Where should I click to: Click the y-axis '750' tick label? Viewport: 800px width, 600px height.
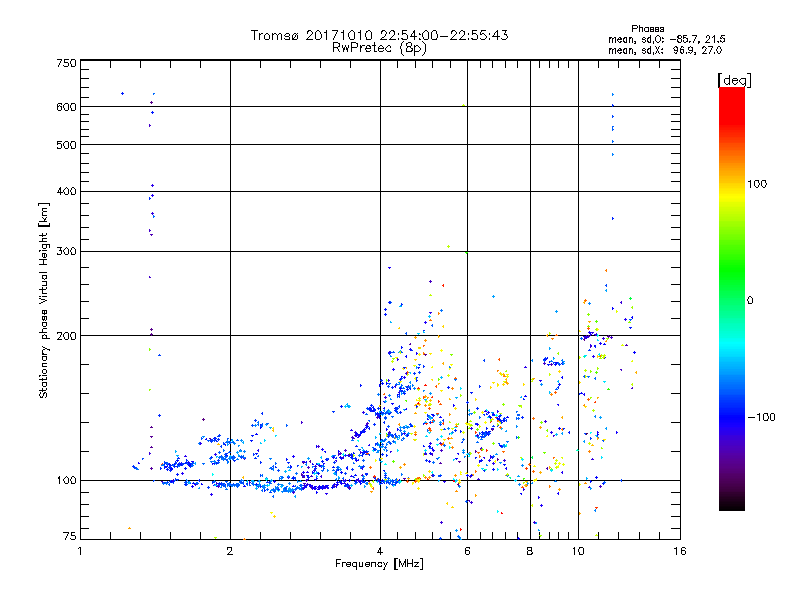coord(66,63)
